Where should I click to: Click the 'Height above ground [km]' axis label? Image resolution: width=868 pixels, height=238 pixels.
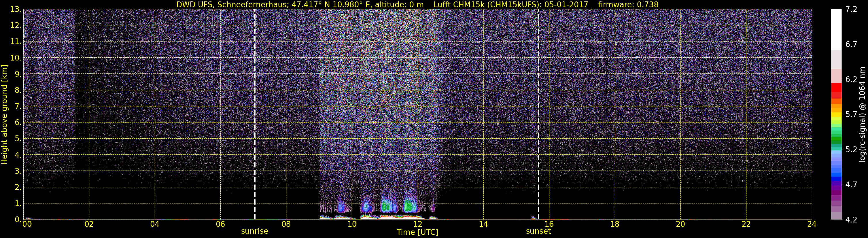(x=4, y=115)
